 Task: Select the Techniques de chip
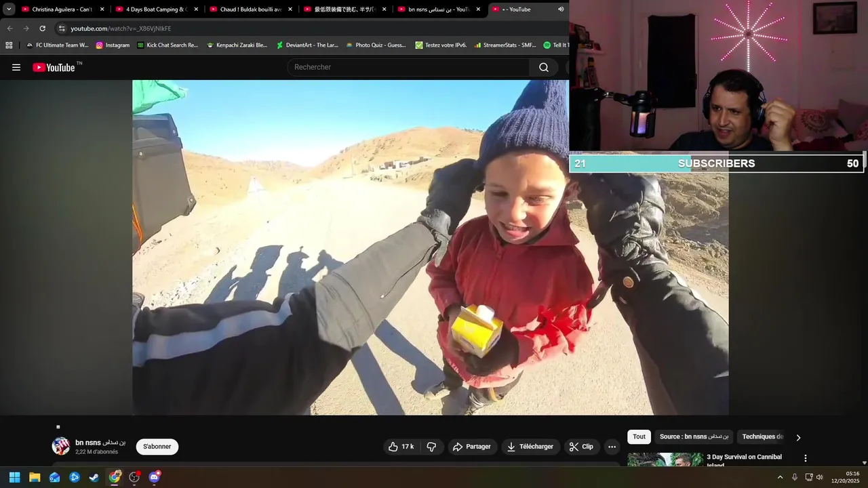coord(763,437)
